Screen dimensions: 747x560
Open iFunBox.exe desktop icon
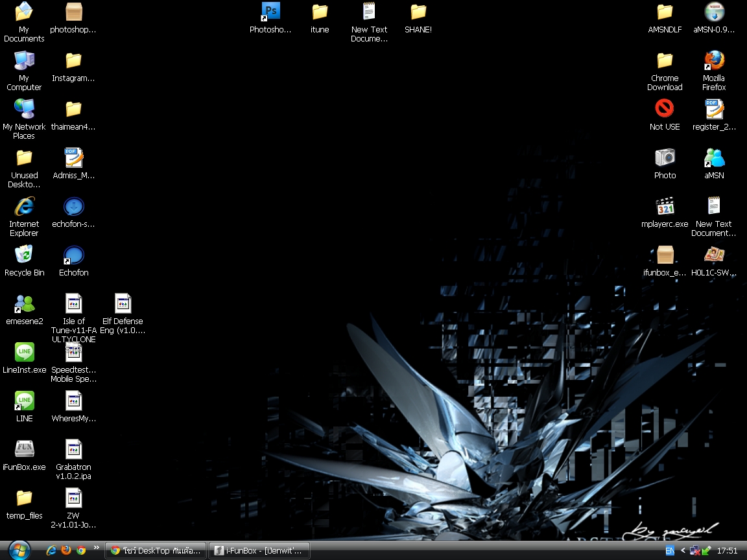coord(24,449)
